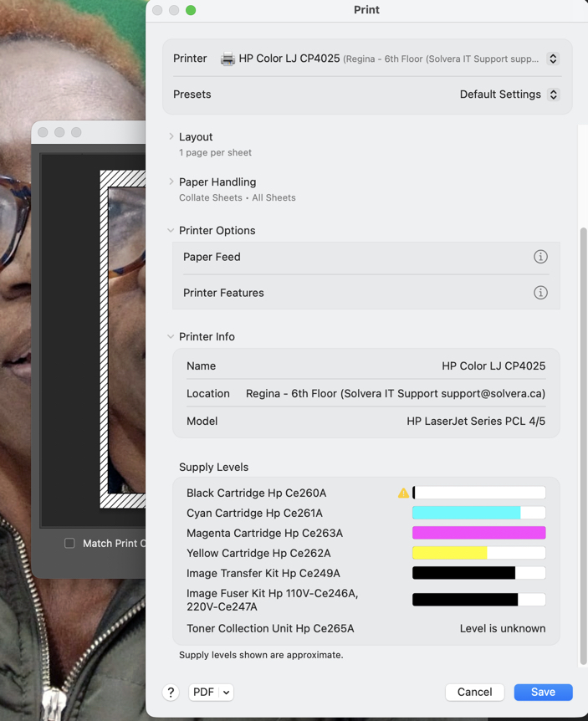Image resolution: width=588 pixels, height=721 pixels.
Task: Select the Paper Feed row
Action: [x=366, y=257]
